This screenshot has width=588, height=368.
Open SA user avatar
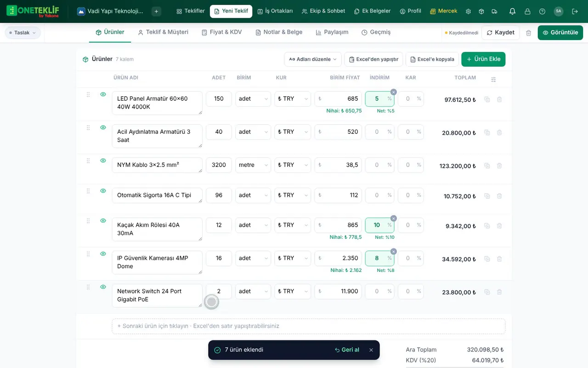point(559,11)
